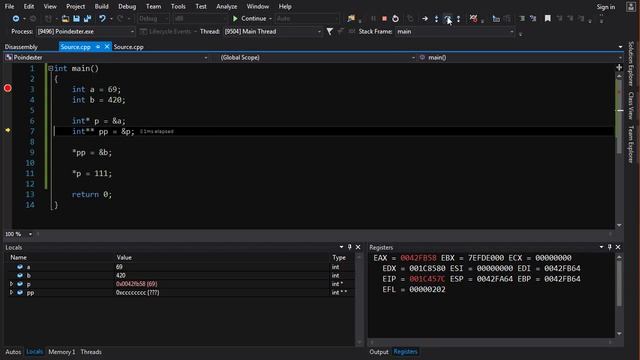The image size is (640, 360).
Task: Open the Continue button dropdown arrow
Action: click(270, 19)
